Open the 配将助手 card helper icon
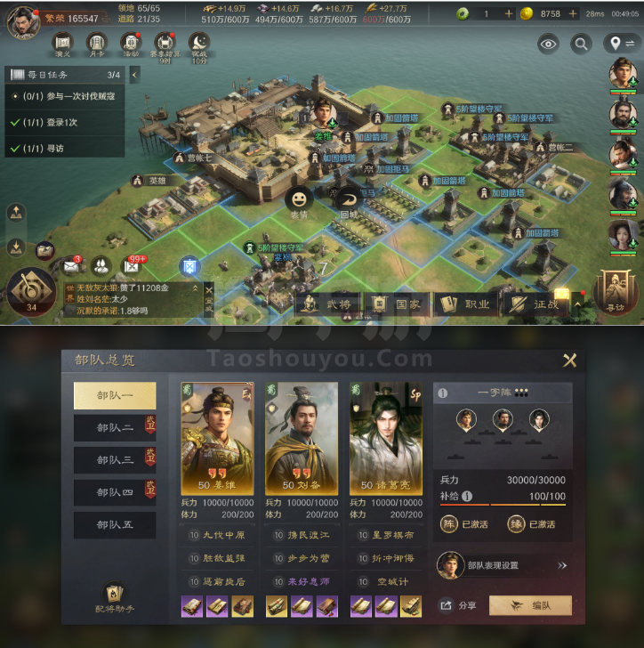 click(x=115, y=597)
